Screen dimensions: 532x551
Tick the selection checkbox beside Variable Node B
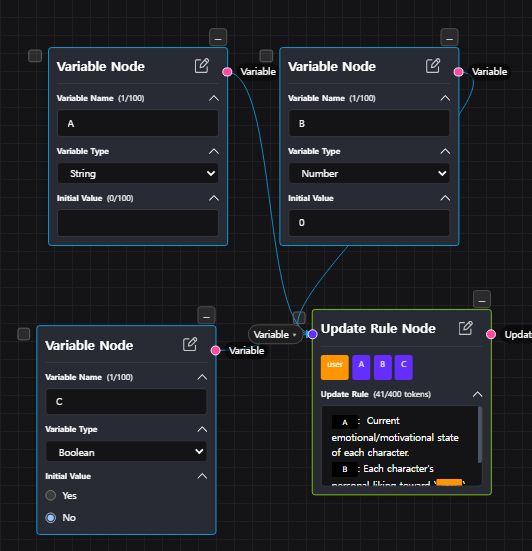tap(266, 56)
